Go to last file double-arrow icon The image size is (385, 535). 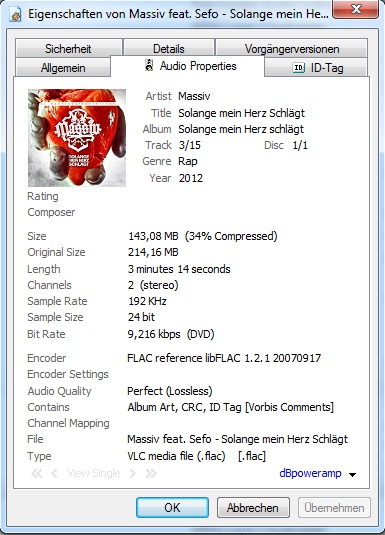click(x=151, y=473)
